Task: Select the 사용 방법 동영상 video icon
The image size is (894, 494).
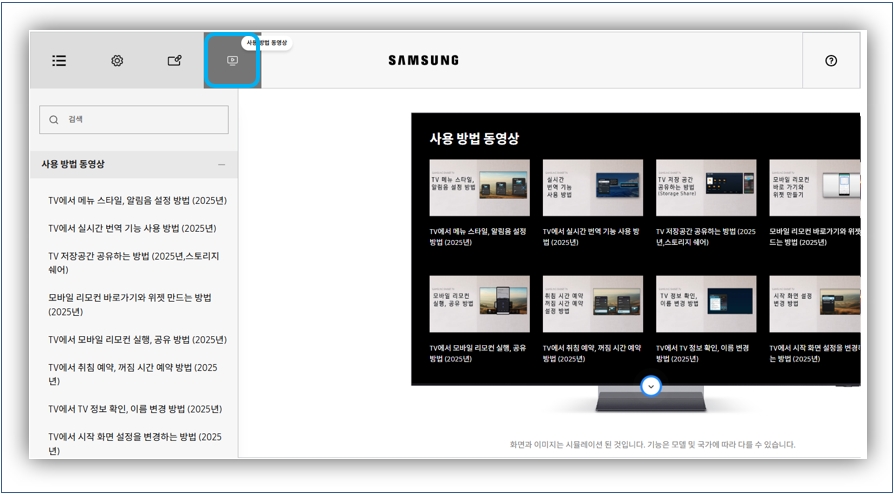Action: click(232, 62)
